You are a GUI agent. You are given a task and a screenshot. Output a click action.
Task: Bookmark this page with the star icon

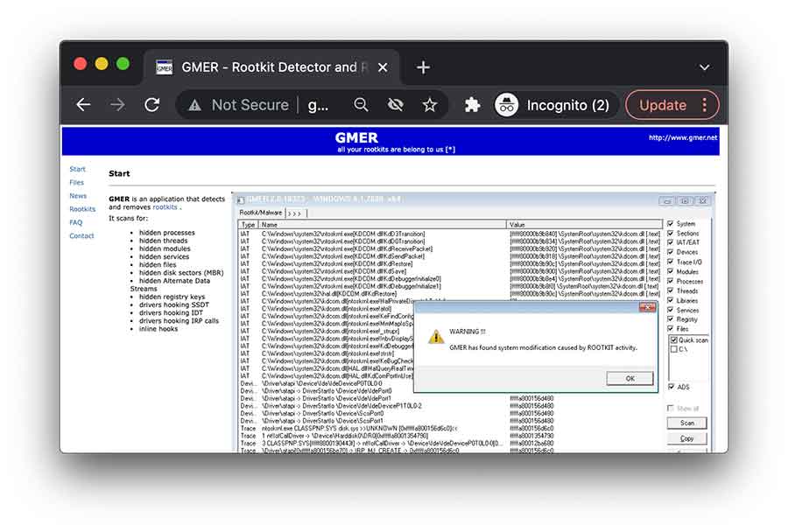[x=429, y=105]
